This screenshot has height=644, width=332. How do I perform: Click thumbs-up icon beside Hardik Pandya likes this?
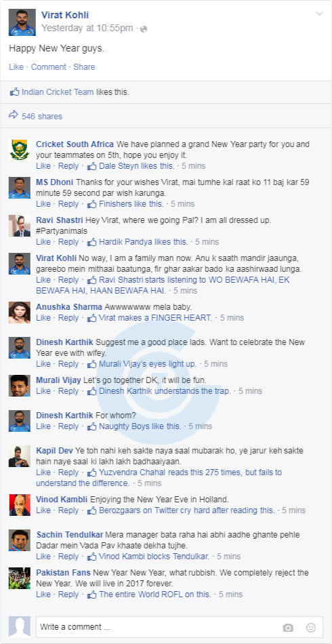(92, 241)
